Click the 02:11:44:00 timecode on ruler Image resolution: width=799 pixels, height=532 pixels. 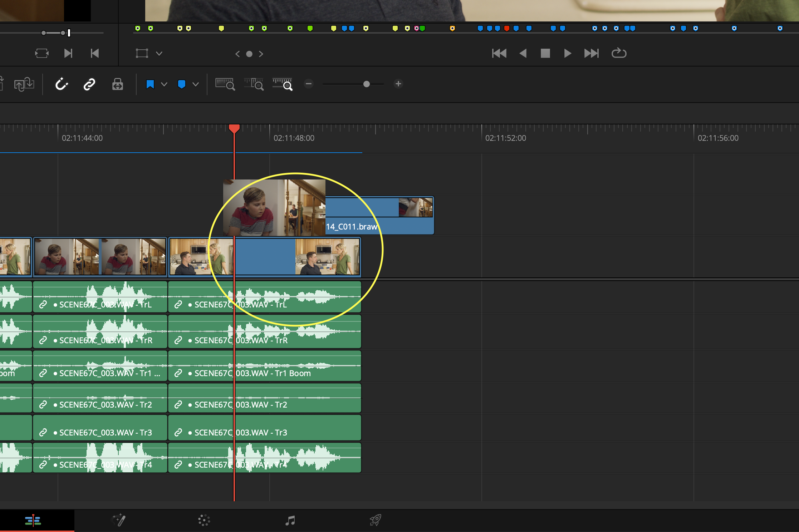click(x=82, y=138)
